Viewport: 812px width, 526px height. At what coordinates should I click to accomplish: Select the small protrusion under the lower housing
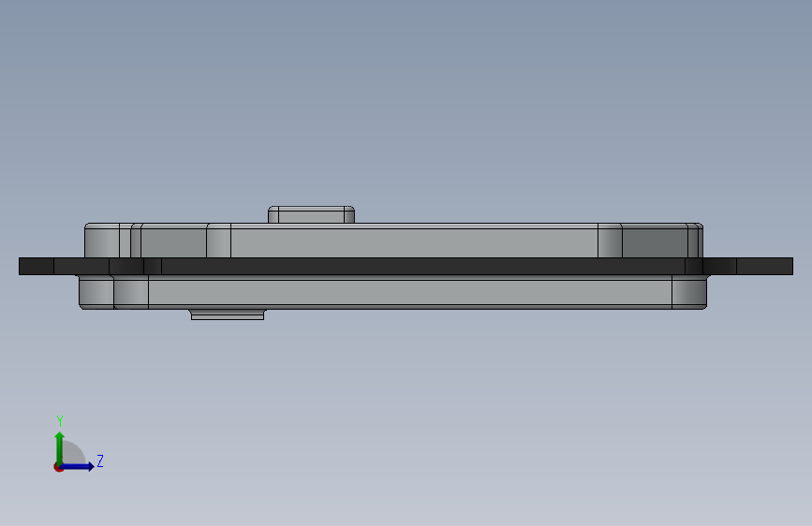point(228,314)
